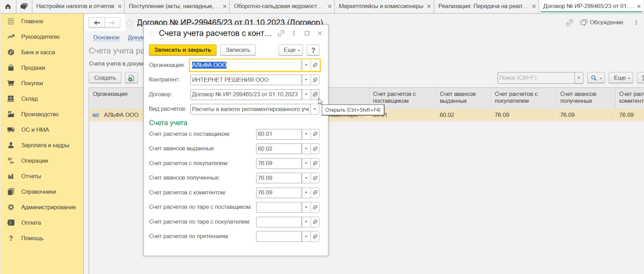Click the Основное link

point(106,38)
